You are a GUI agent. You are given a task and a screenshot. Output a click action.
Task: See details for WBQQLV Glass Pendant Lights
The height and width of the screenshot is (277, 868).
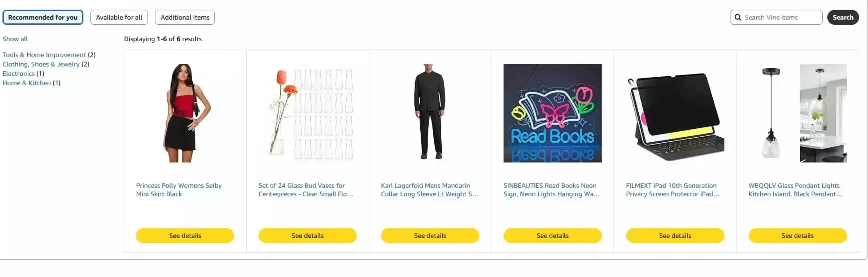(x=798, y=236)
